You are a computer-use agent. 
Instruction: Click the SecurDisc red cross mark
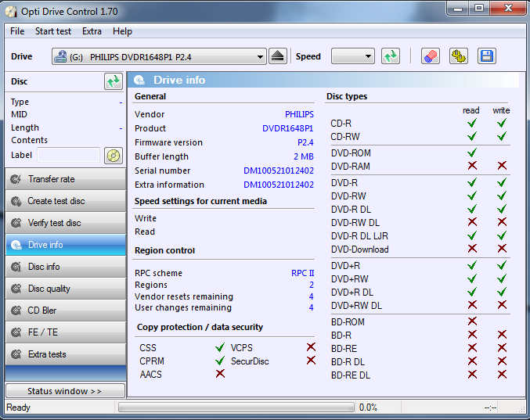point(311,361)
